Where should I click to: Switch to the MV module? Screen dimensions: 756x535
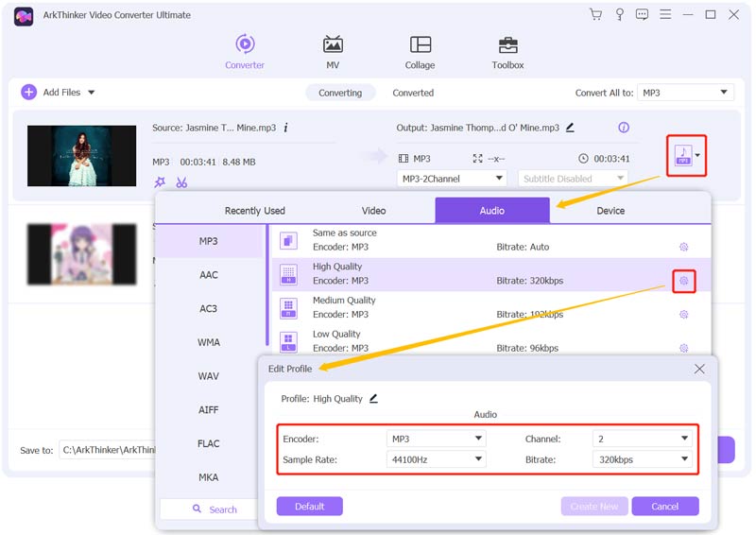(333, 52)
